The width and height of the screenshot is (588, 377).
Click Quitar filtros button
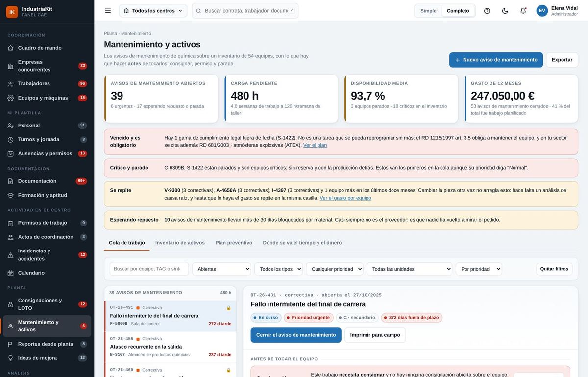554,269
